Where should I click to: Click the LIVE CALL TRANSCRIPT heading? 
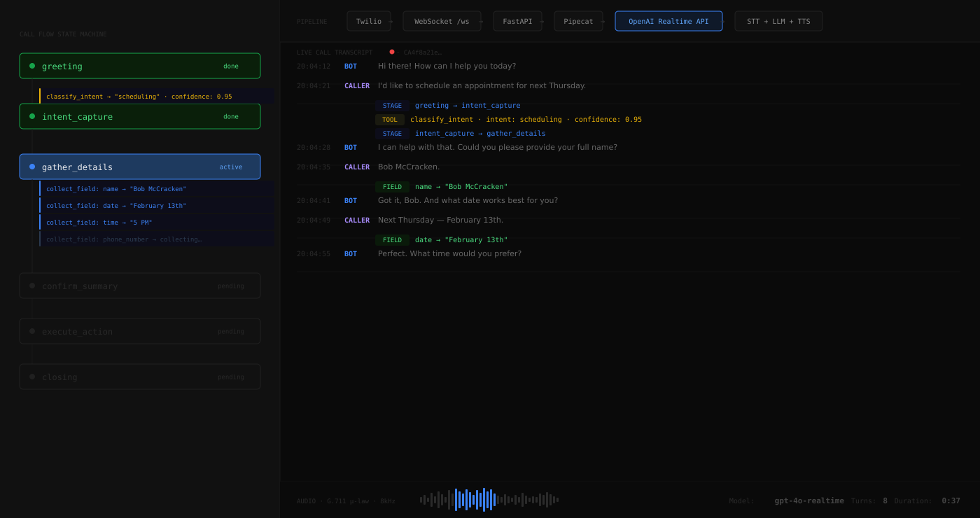click(x=335, y=52)
